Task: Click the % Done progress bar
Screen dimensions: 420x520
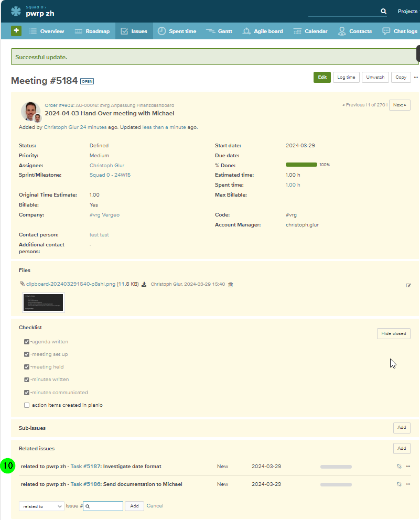Action: pyautogui.click(x=301, y=165)
